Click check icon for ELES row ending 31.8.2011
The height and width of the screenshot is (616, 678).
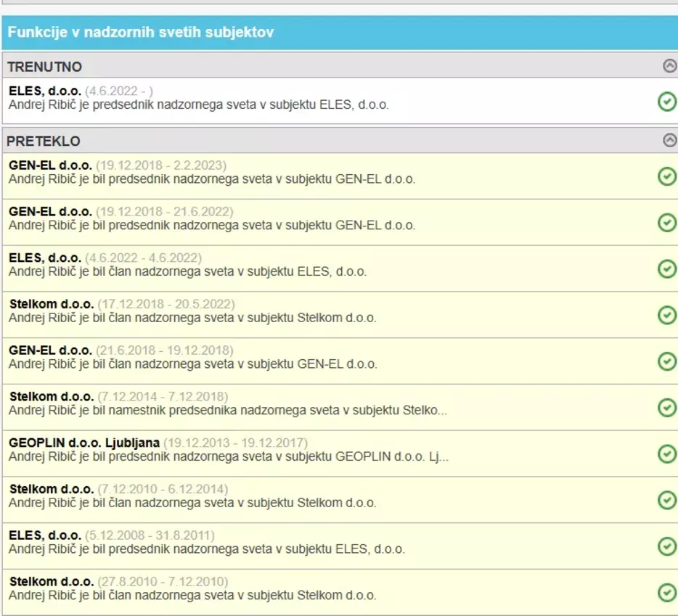click(x=666, y=546)
